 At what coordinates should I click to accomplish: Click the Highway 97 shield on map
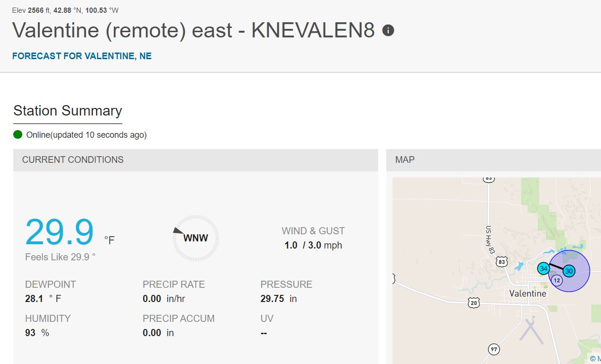click(x=494, y=350)
